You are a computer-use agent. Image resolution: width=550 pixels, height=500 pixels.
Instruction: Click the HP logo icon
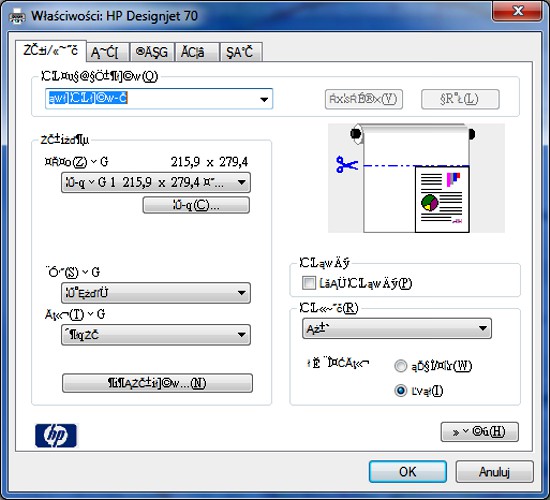tap(56, 435)
